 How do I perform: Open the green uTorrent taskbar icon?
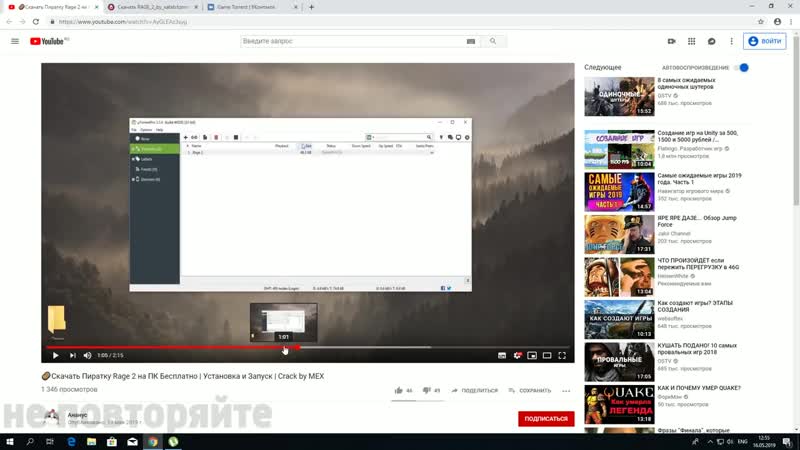(x=173, y=442)
